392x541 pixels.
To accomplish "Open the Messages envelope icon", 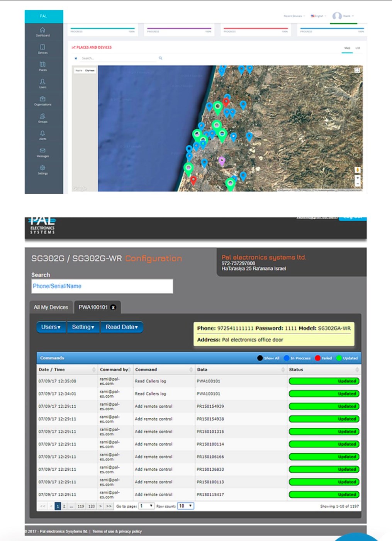I will (x=42, y=151).
